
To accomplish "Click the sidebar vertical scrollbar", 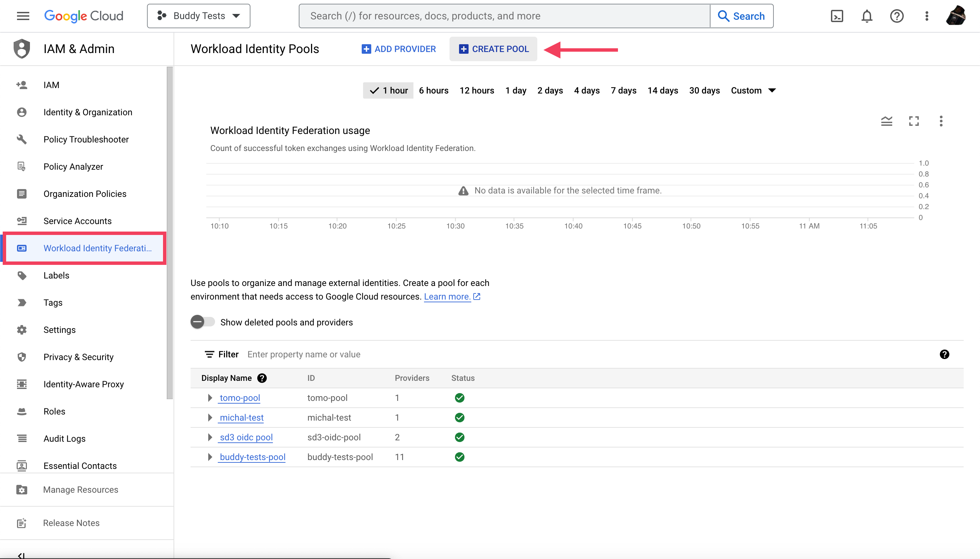I will [169, 233].
